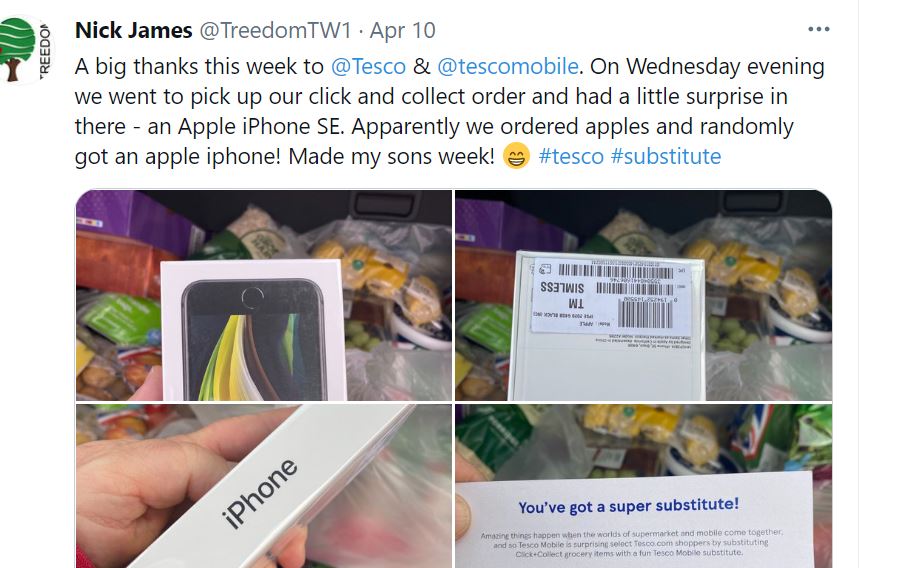Viewport: 913px width, 568px height.
Task: Click the TREEDOM text beside the avatar
Action: (x=45, y=50)
